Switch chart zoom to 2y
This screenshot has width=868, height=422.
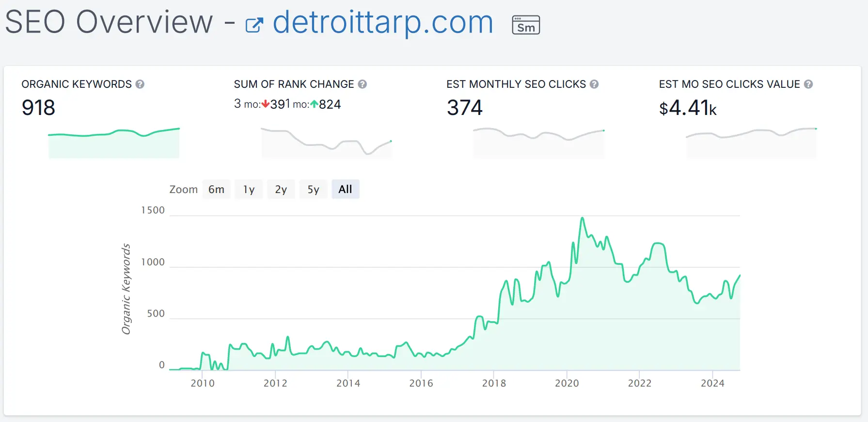[x=281, y=189]
